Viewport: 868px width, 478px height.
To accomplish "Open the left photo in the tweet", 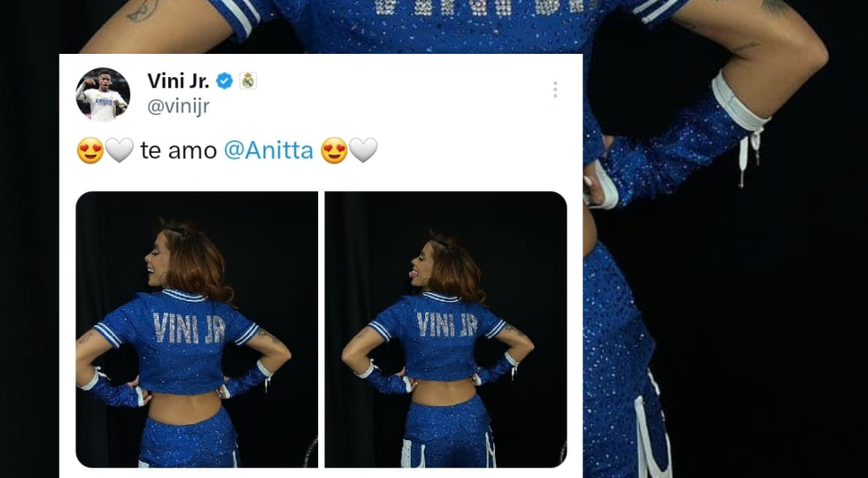I will [197, 329].
